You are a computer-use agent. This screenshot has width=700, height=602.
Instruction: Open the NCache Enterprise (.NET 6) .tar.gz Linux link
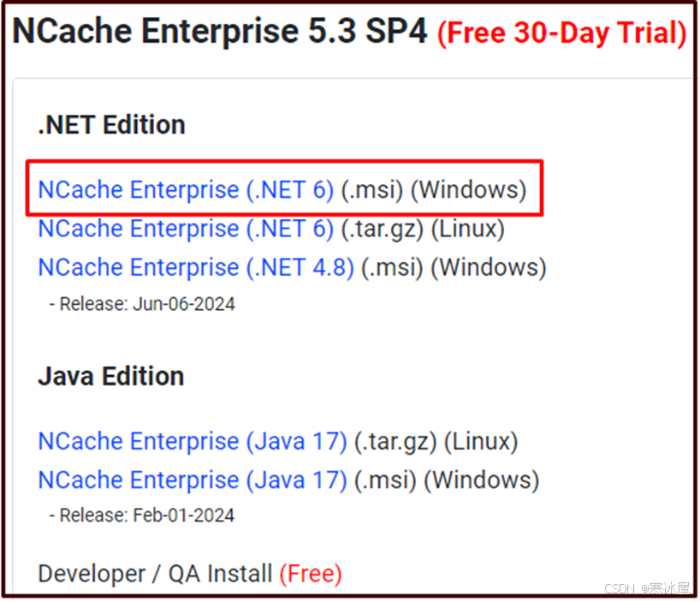pos(186,228)
